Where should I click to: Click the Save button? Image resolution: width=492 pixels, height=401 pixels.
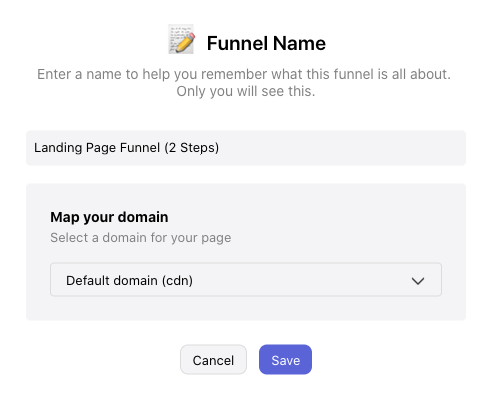[x=285, y=360]
